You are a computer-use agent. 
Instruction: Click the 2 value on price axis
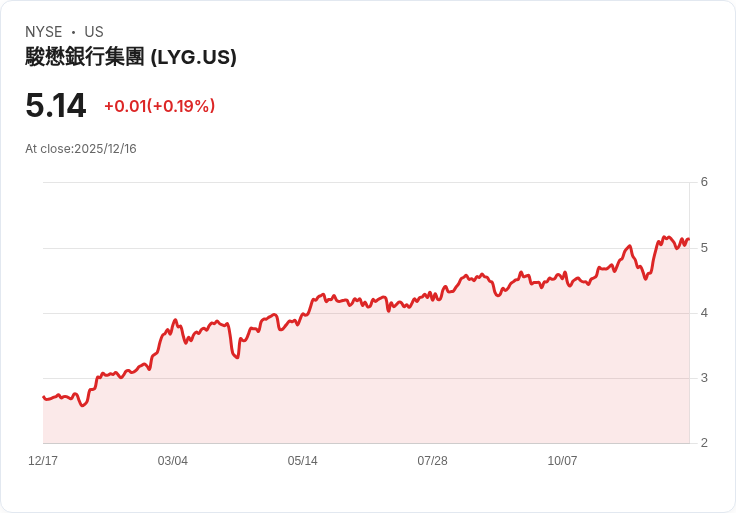pyautogui.click(x=704, y=443)
